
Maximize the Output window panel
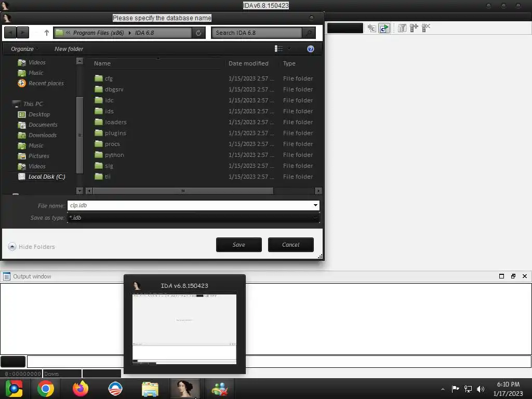[x=501, y=276]
